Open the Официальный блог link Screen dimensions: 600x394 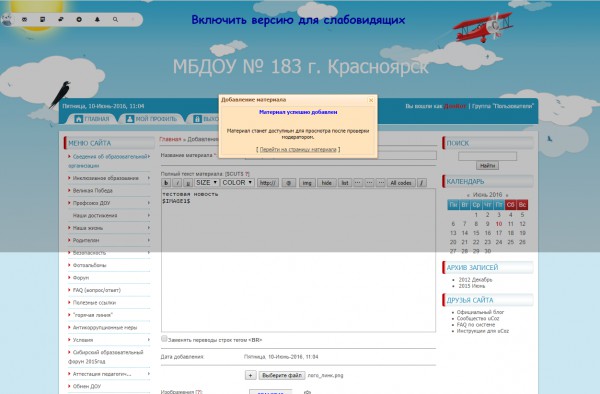click(480, 312)
